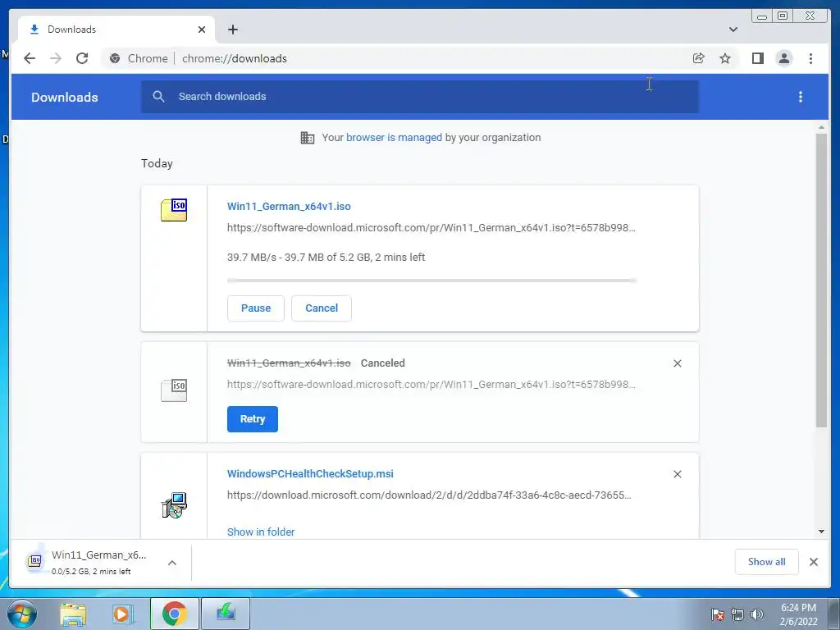Open the browser is managed link

click(x=394, y=138)
